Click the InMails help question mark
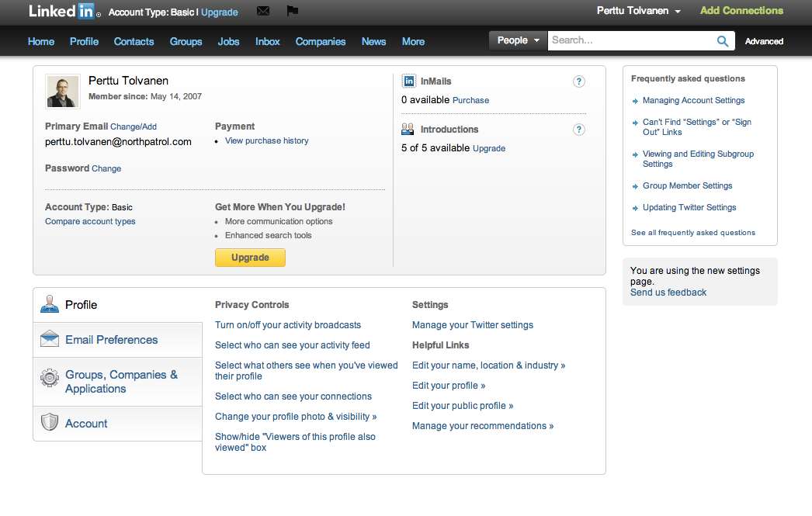The image size is (812, 516). click(579, 81)
